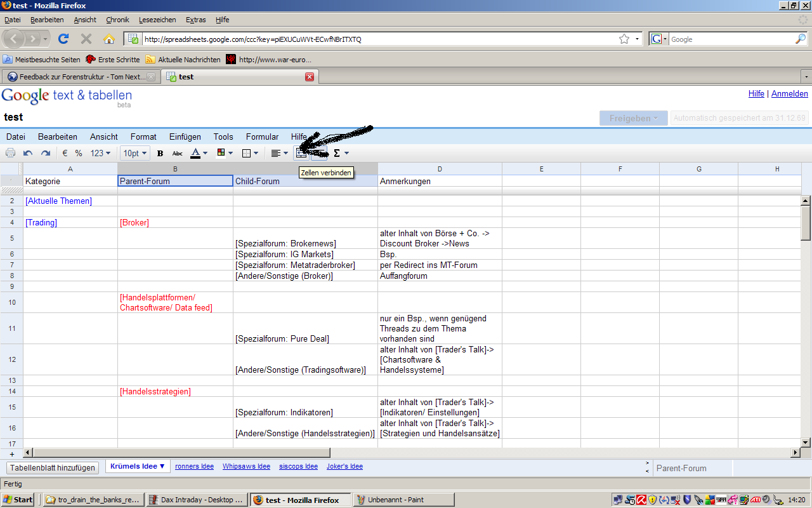Click the Windows Start button
The width and height of the screenshot is (812, 508).
tap(18, 500)
